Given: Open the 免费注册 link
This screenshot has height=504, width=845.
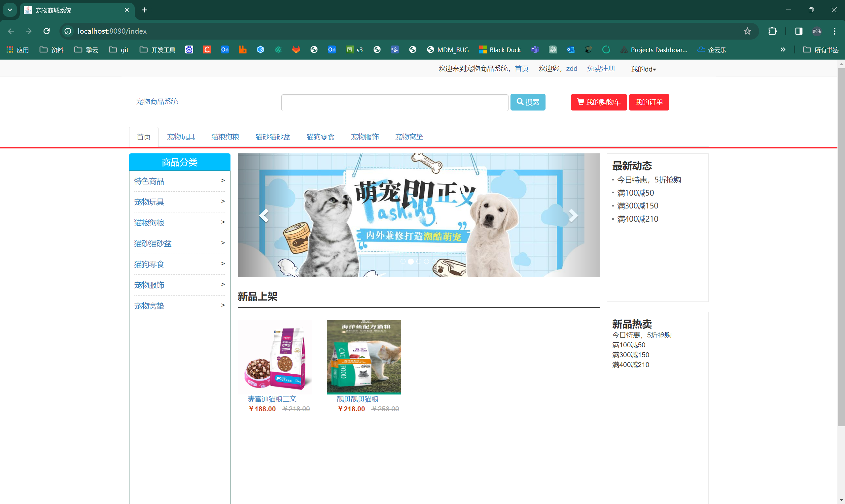Looking at the screenshot, I should (601, 69).
